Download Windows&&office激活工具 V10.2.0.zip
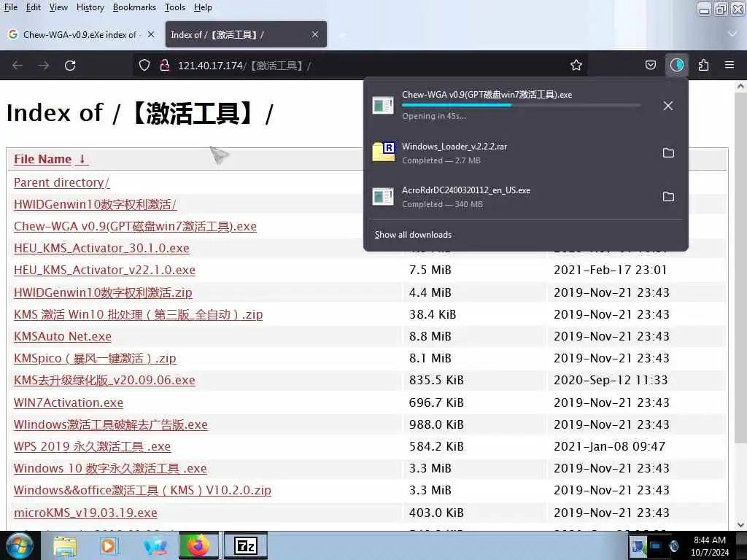The width and height of the screenshot is (747, 560). [142, 490]
